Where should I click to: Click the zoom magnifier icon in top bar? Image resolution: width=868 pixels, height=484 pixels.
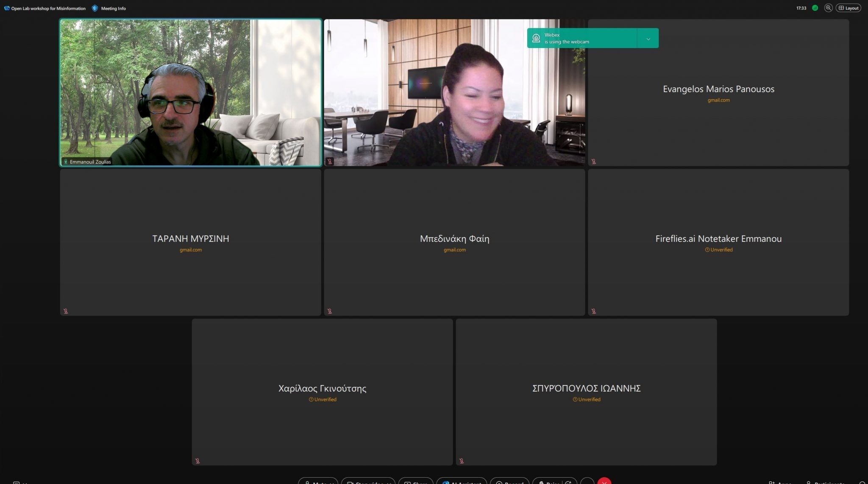click(828, 8)
